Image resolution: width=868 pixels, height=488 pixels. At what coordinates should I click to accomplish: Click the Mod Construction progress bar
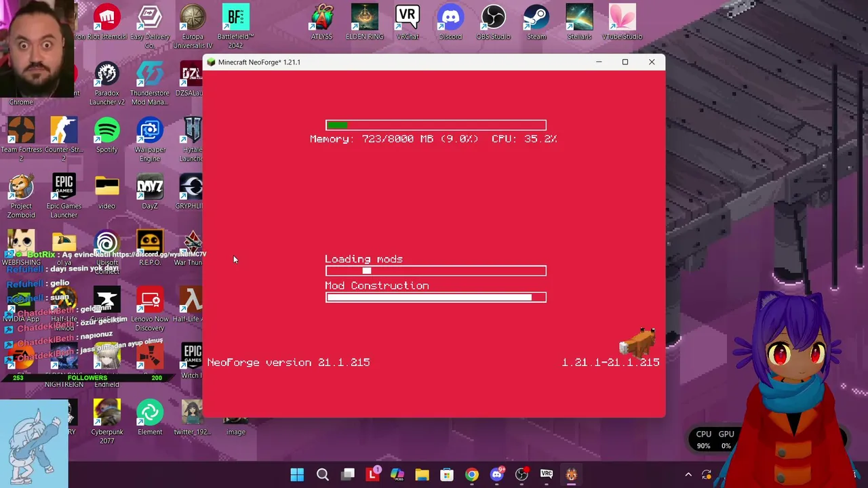(435, 298)
